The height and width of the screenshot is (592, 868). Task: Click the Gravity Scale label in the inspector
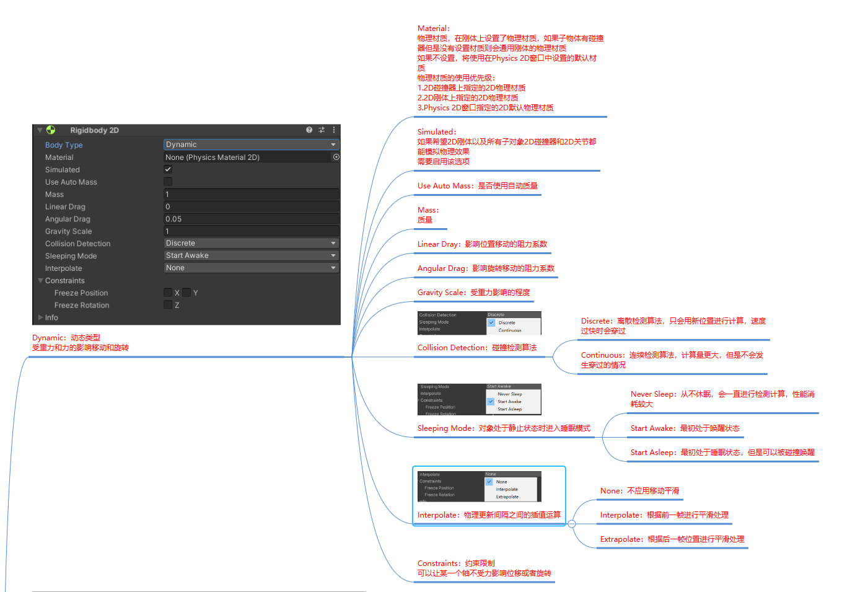pos(68,231)
